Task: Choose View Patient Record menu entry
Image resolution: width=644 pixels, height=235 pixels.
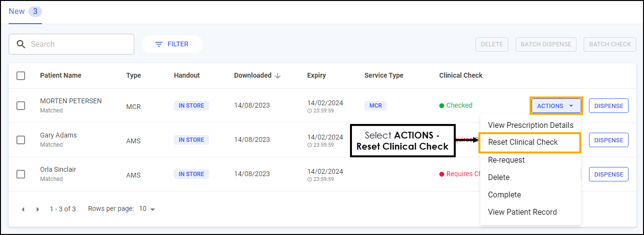Action: point(522,212)
